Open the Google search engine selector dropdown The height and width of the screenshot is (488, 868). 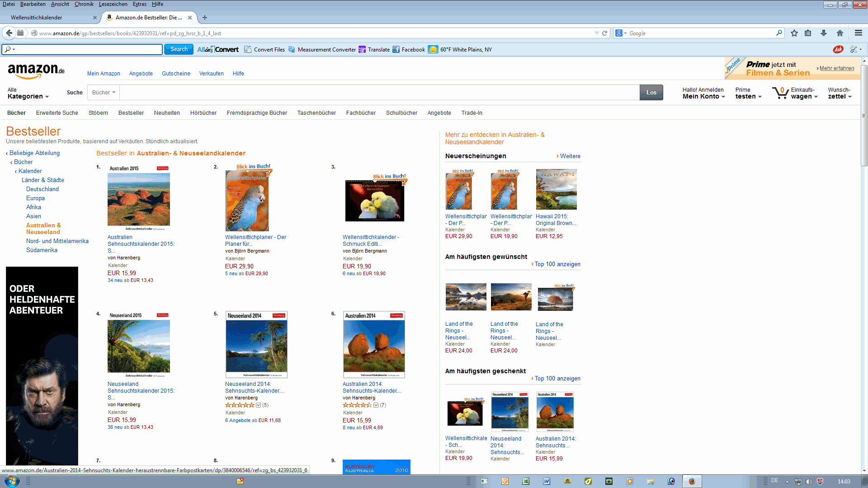click(x=621, y=33)
